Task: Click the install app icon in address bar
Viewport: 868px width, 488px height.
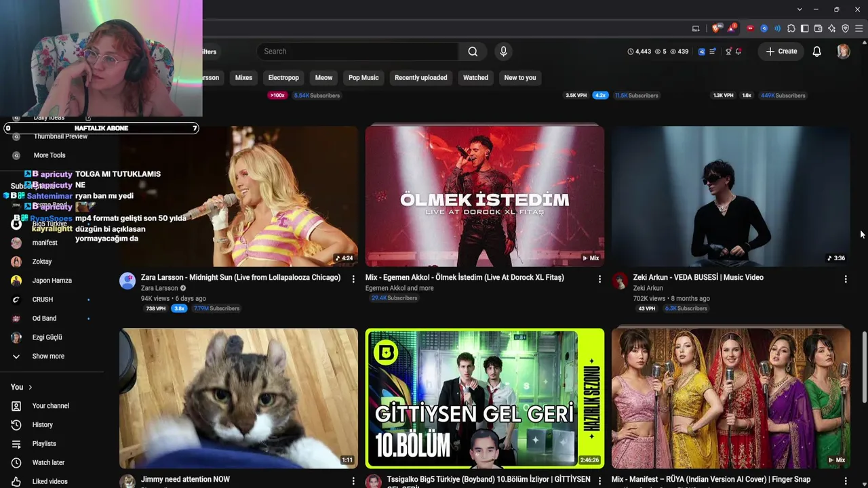Action: pyautogui.click(x=696, y=28)
